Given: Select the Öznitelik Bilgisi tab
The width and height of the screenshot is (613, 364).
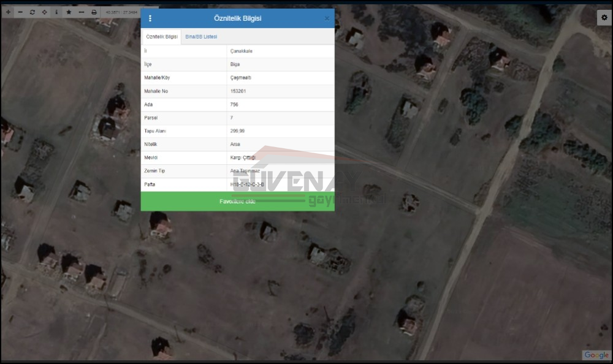Looking at the screenshot, I should [162, 37].
